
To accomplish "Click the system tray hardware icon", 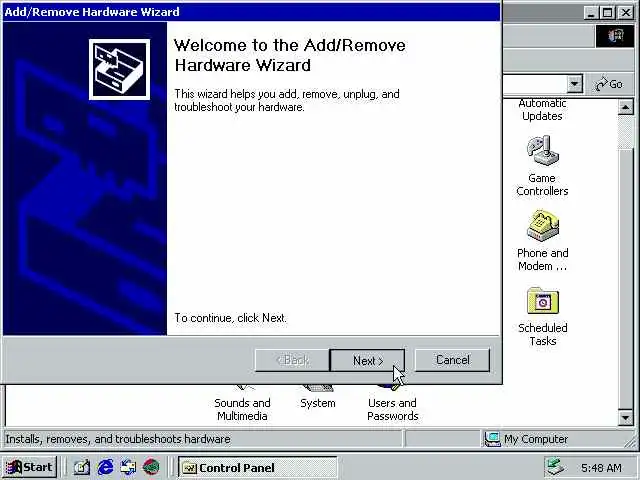I will 556,467.
